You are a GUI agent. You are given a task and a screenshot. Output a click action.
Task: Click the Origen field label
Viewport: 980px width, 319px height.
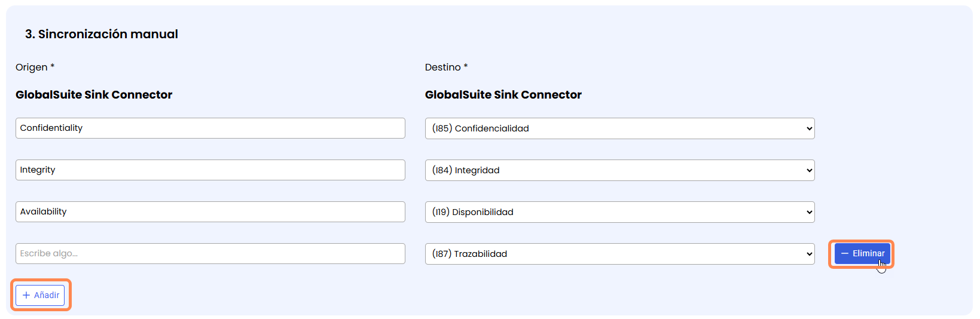[x=31, y=68]
